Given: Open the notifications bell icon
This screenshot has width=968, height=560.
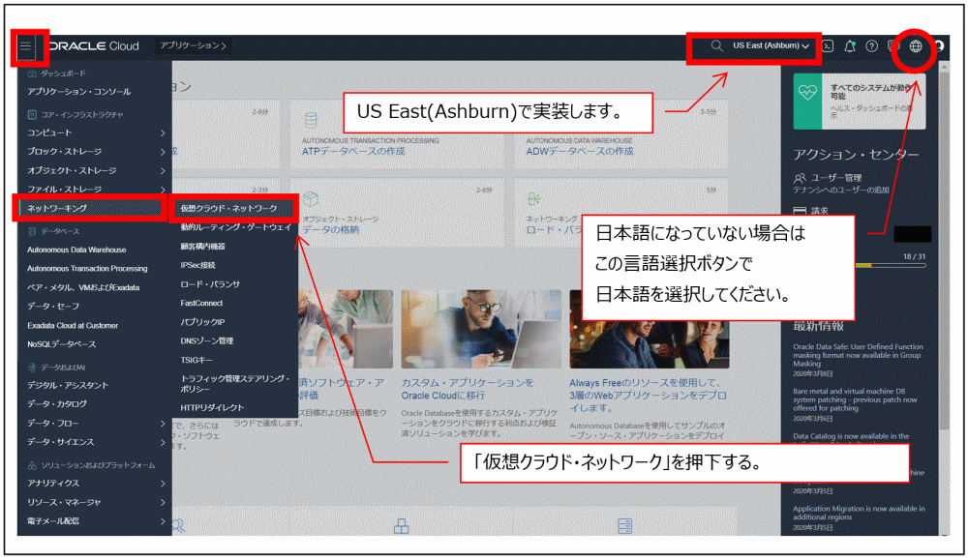Looking at the screenshot, I should click(x=850, y=46).
